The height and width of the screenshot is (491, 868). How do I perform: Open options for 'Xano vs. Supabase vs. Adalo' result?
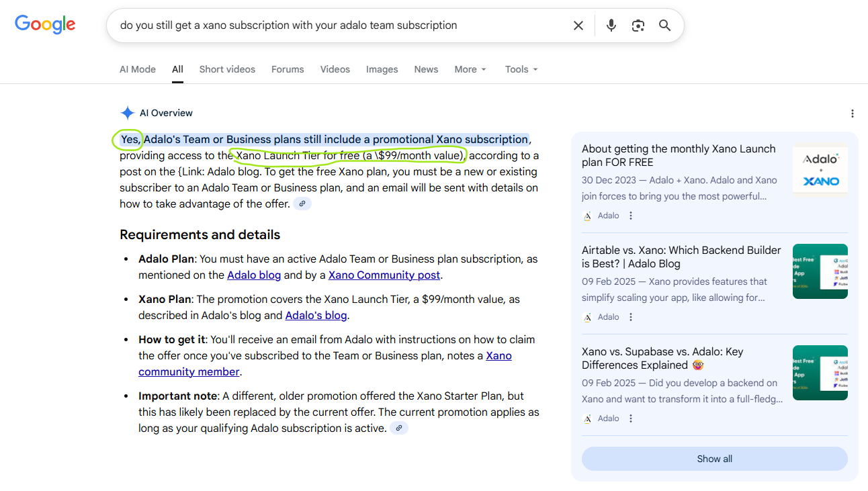(631, 418)
